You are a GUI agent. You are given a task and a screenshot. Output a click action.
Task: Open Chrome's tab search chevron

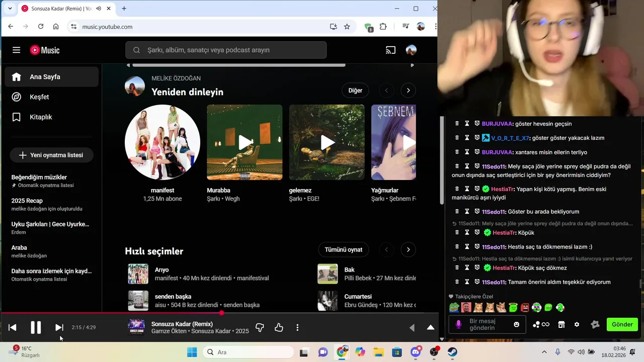(x=10, y=9)
